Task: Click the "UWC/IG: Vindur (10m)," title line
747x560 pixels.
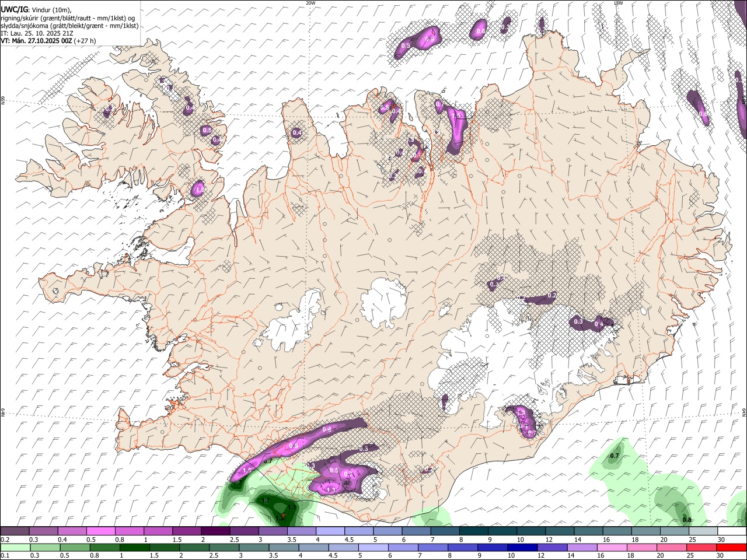Action: (36, 9)
